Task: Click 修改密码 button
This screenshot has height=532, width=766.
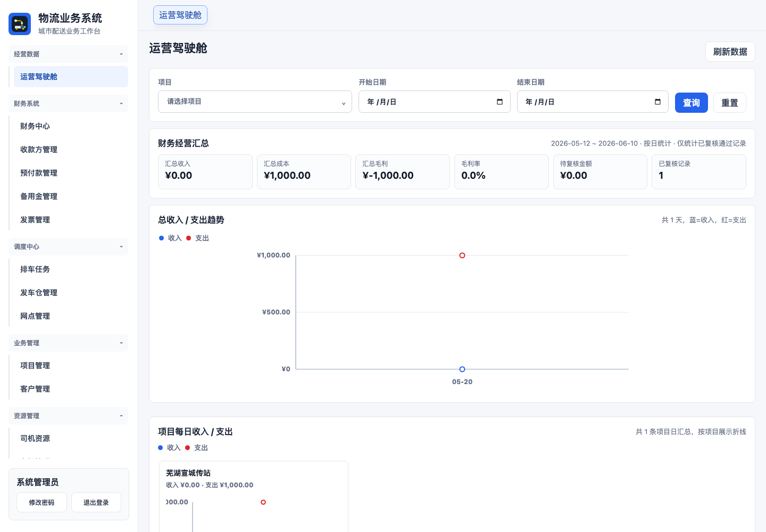Action: [41, 502]
